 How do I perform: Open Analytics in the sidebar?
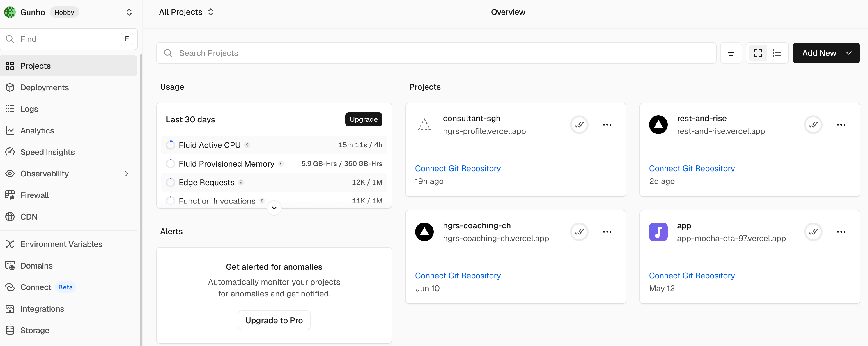(69, 130)
